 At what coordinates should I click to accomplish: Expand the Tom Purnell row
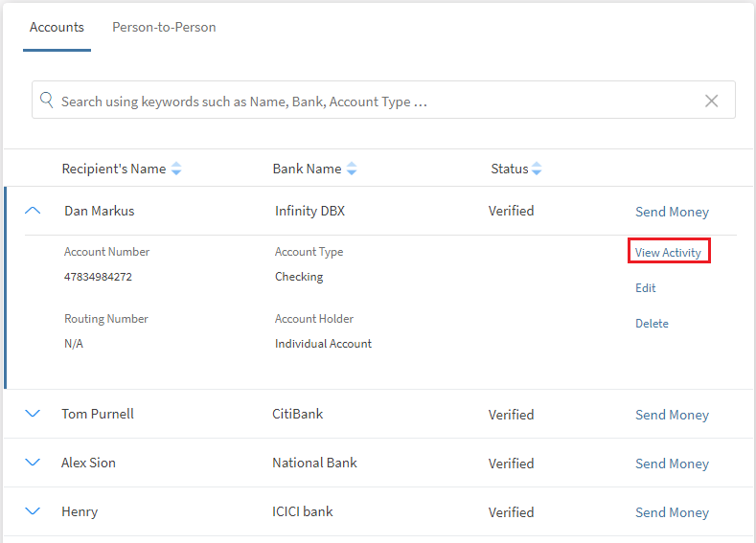click(33, 414)
